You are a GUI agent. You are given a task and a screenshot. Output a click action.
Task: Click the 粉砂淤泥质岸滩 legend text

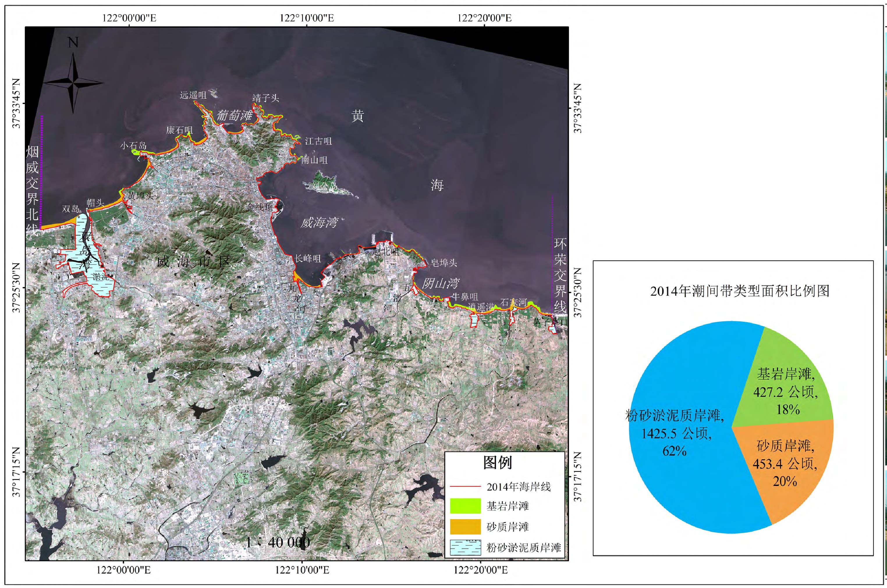coord(524,548)
